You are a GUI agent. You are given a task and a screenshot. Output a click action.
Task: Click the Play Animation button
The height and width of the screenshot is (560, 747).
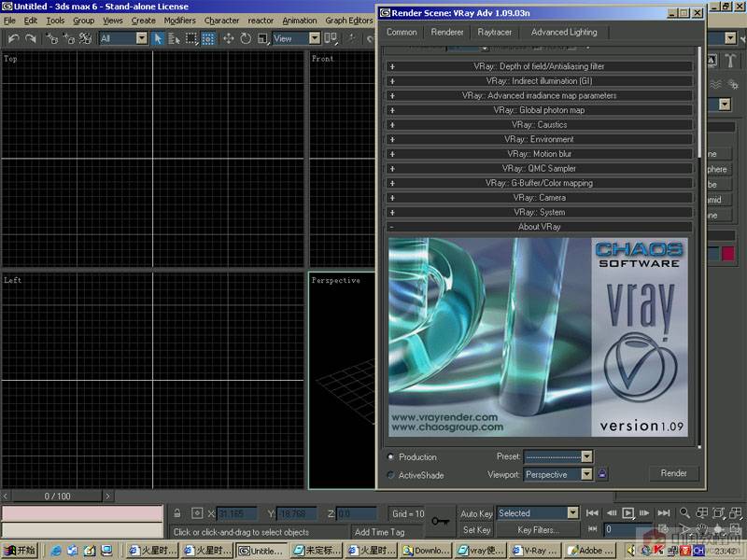[627, 512]
